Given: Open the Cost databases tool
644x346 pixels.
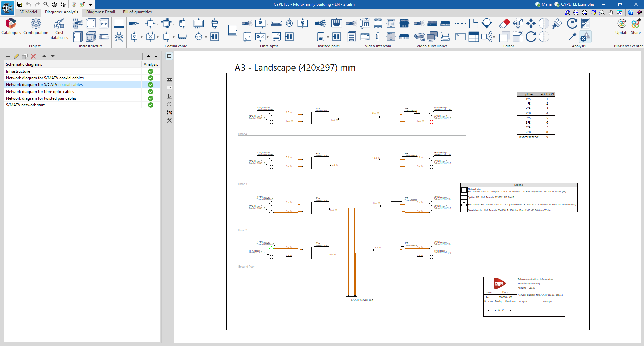Looking at the screenshot, I should point(59,28).
